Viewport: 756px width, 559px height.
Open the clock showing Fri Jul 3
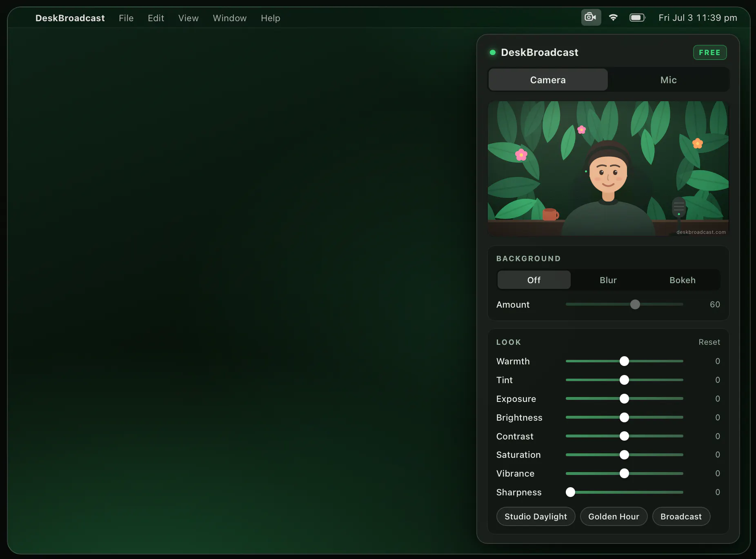[698, 18]
